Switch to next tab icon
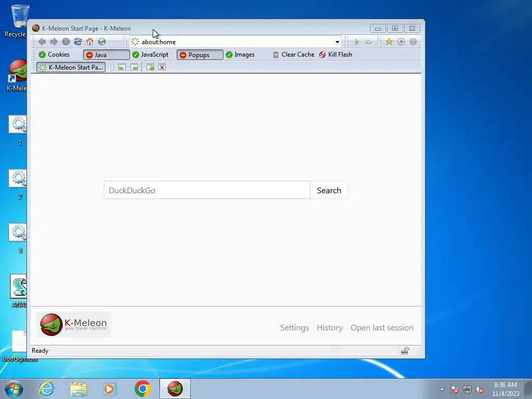 (x=134, y=67)
